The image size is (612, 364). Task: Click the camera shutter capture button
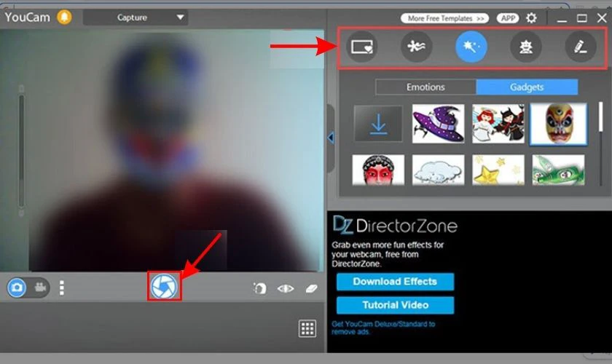coord(164,287)
